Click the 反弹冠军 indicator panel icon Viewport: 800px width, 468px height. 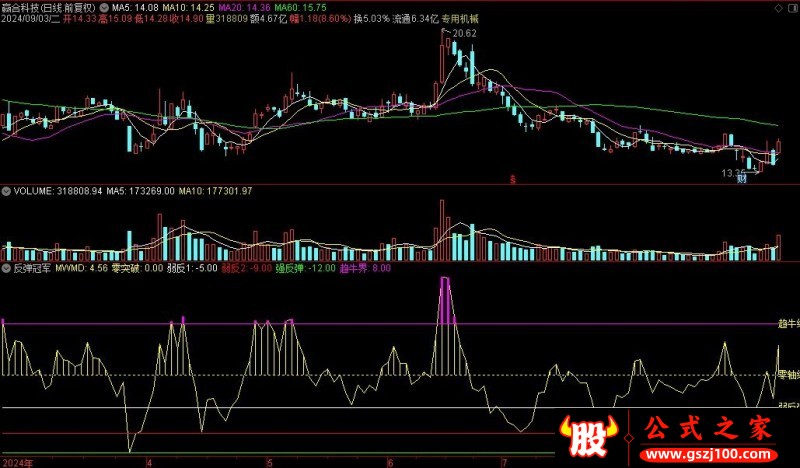click(5, 268)
